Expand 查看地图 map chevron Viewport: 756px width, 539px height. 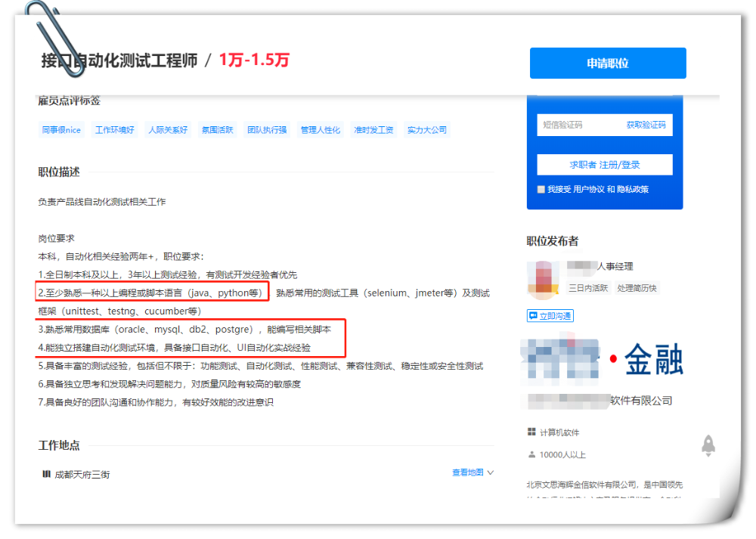tap(491, 472)
